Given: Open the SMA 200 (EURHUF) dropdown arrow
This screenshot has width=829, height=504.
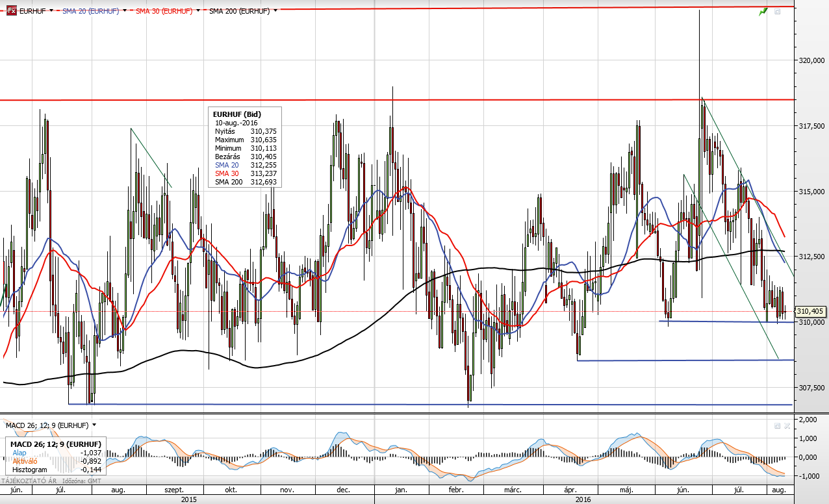Looking at the screenshot, I should tap(275, 11).
